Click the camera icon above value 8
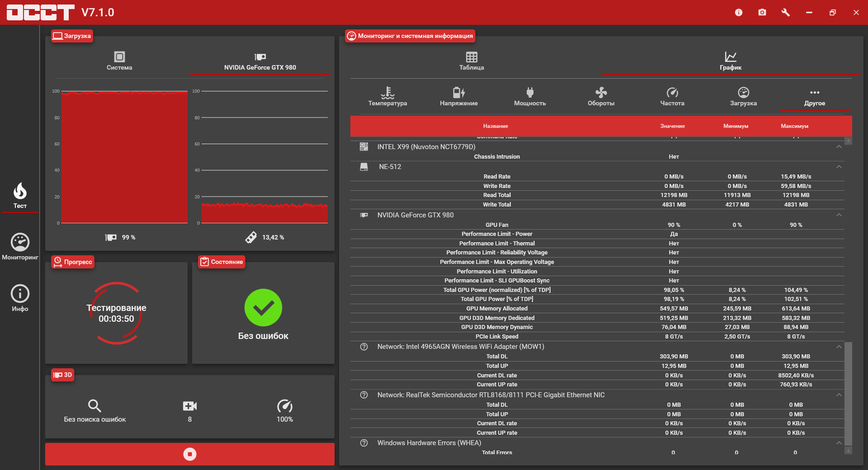Image resolution: width=868 pixels, height=470 pixels. pyautogui.click(x=190, y=406)
